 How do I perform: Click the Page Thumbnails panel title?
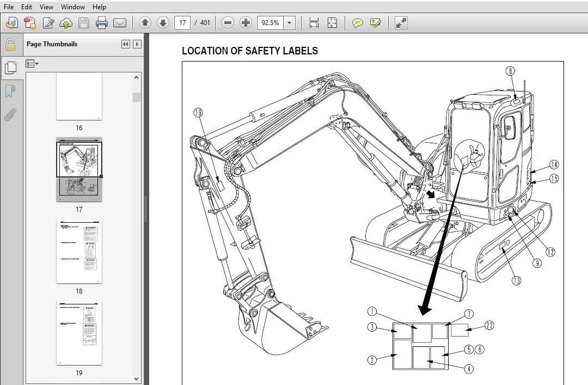tap(52, 44)
